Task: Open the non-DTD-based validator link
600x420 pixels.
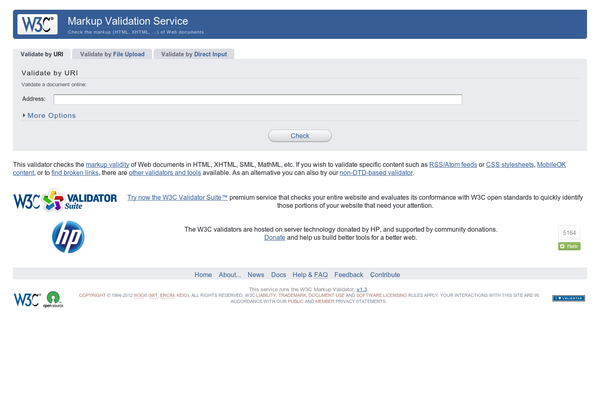Action: click(x=376, y=173)
